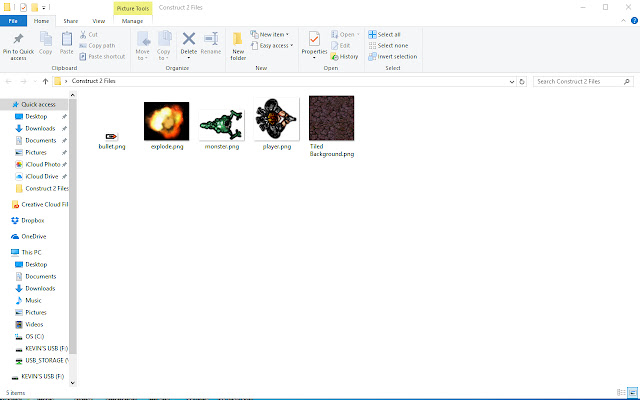Click Pin to Quick access icon
Image resolution: width=640 pixels, height=400 pixels.
tap(18, 39)
